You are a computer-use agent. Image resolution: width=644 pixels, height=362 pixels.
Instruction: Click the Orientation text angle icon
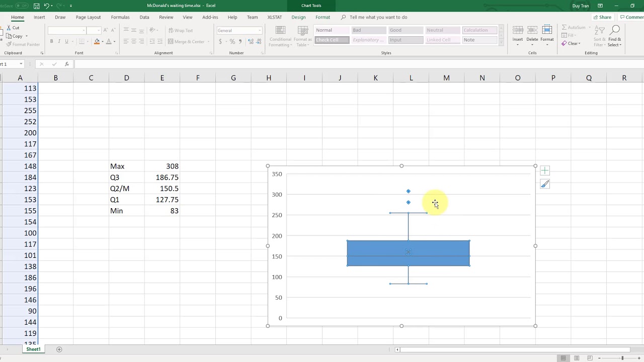153,30
